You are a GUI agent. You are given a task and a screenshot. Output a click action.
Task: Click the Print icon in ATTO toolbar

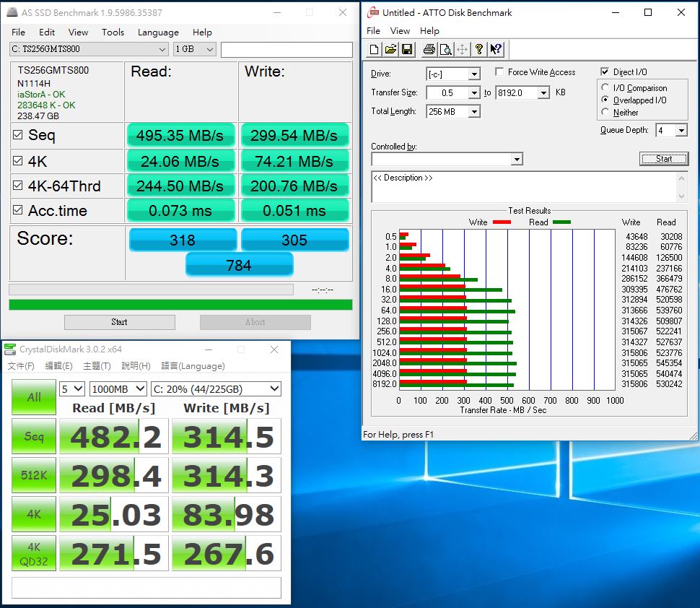(429, 50)
